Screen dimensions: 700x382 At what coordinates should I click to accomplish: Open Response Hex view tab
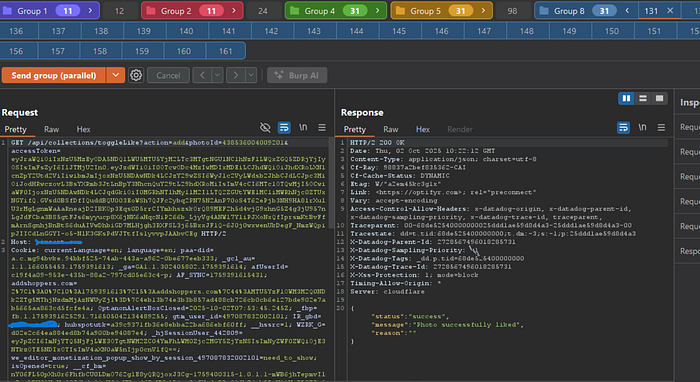click(x=423, y=129)
